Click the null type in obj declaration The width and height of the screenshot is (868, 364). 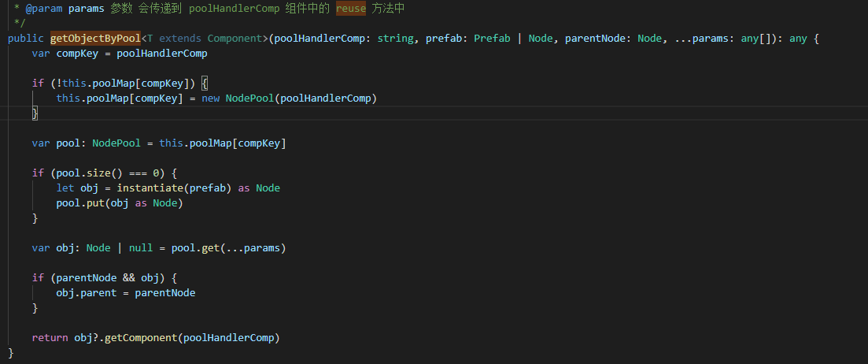pyautogui.click(x=141, y=247)
